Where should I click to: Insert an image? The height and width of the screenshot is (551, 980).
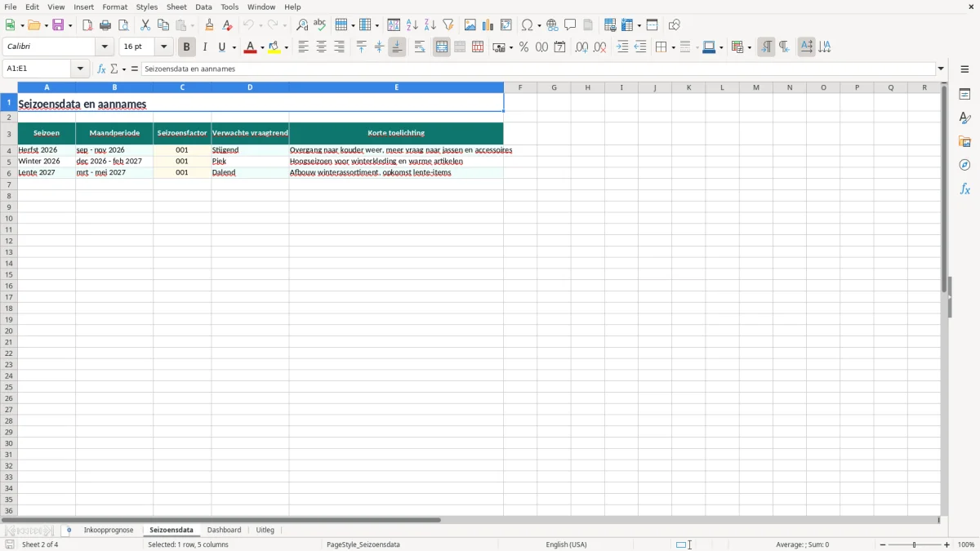[x=470, y=25]
